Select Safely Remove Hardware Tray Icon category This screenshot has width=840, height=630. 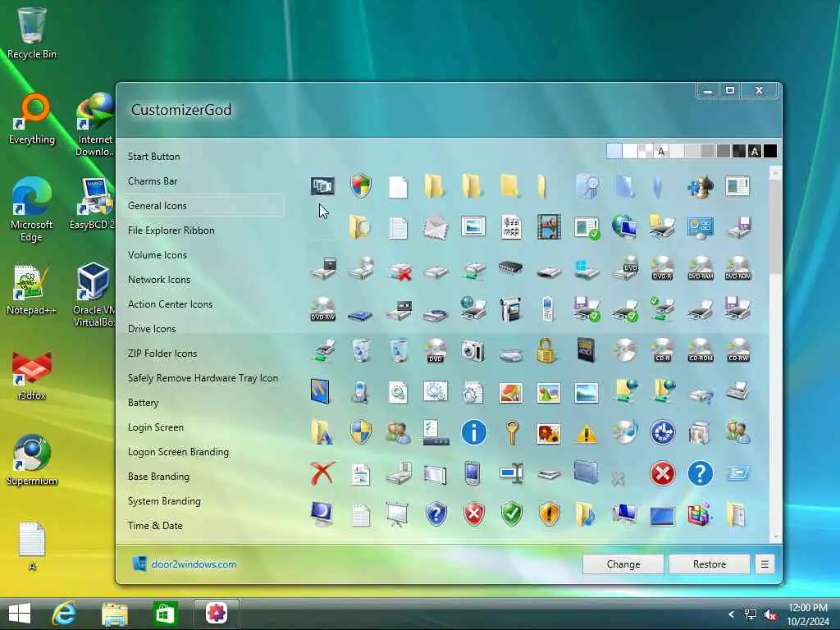203,378
